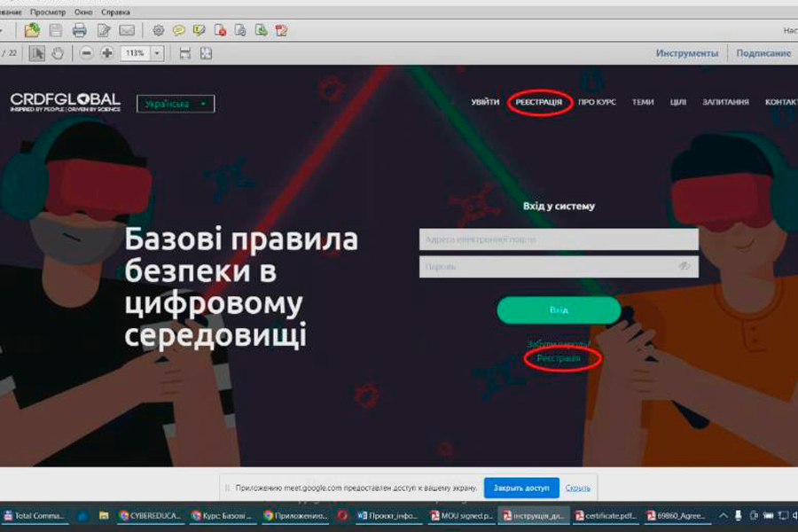798x532 pixels.
Task: Expand hidden system tray icons chevron
Action: (724, 516)
